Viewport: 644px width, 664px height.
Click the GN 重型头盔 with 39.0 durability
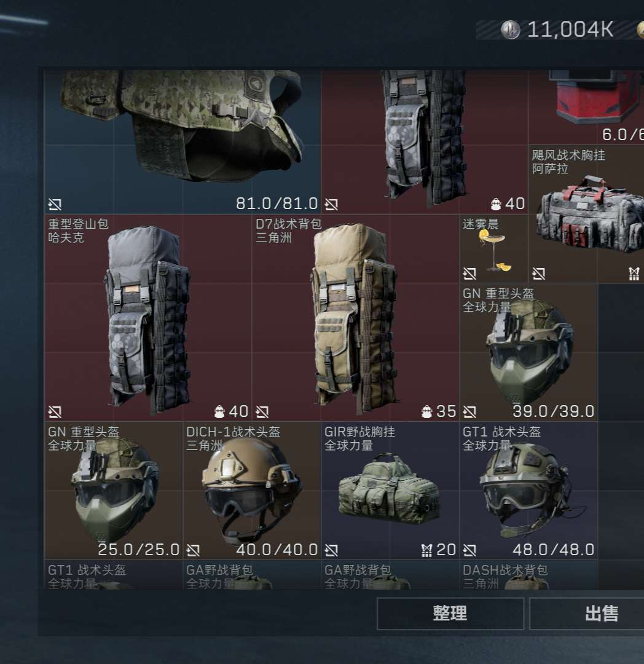(528, 352)
